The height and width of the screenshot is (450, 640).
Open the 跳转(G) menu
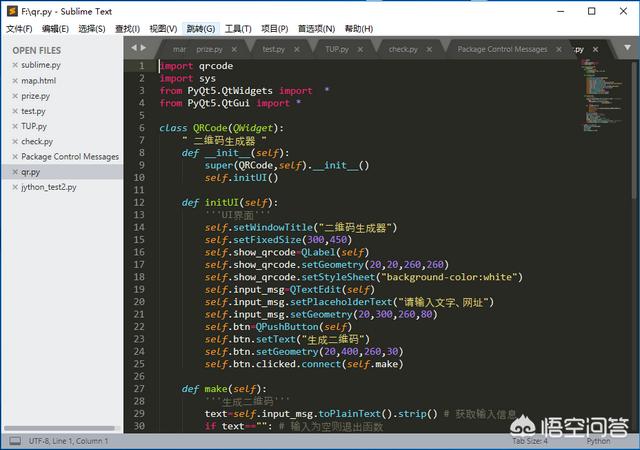[201, 29]
